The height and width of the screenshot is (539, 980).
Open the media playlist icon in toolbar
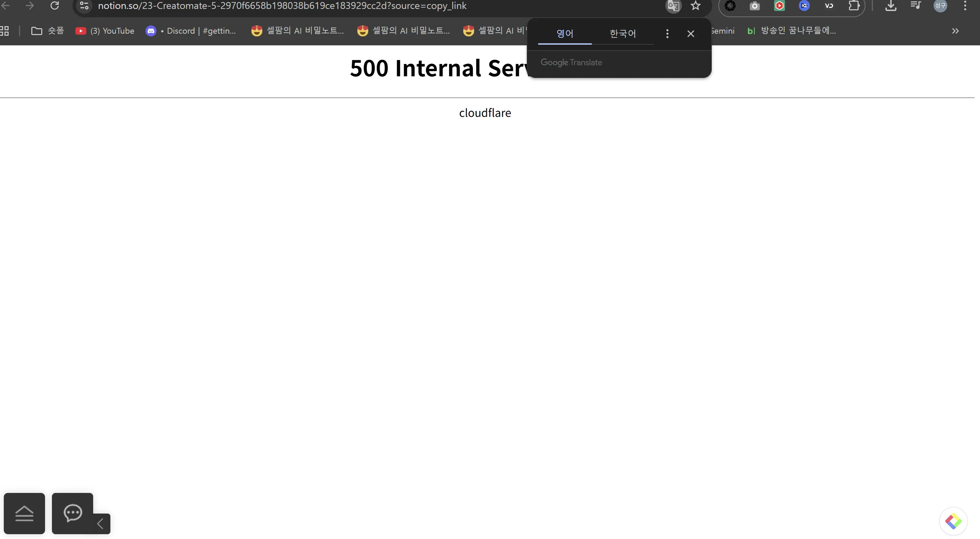[x=915, y=6]
